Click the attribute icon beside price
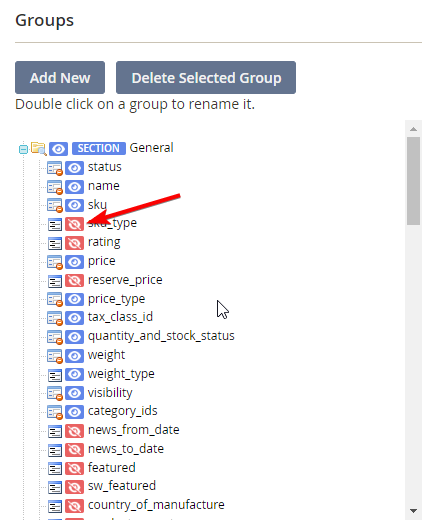This screenshot has height=532, width=437. [55, 262]
